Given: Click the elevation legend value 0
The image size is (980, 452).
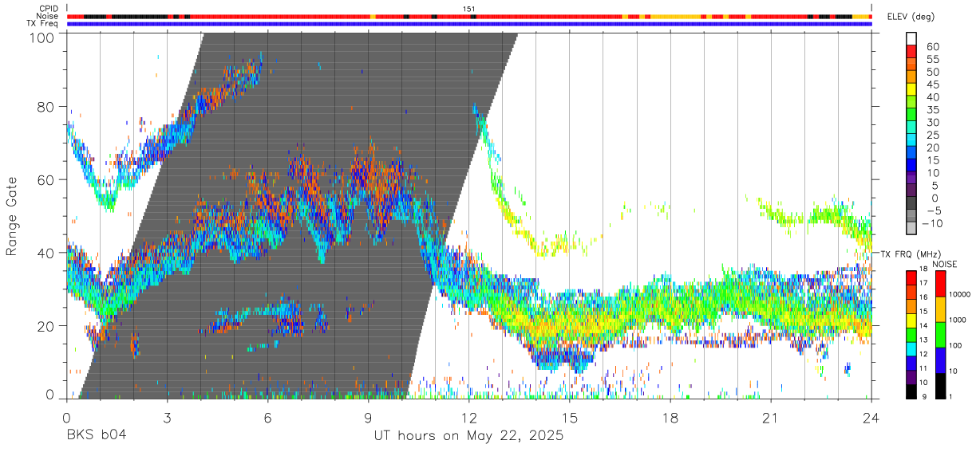Looking at the screenshot, I should [935, 198].
